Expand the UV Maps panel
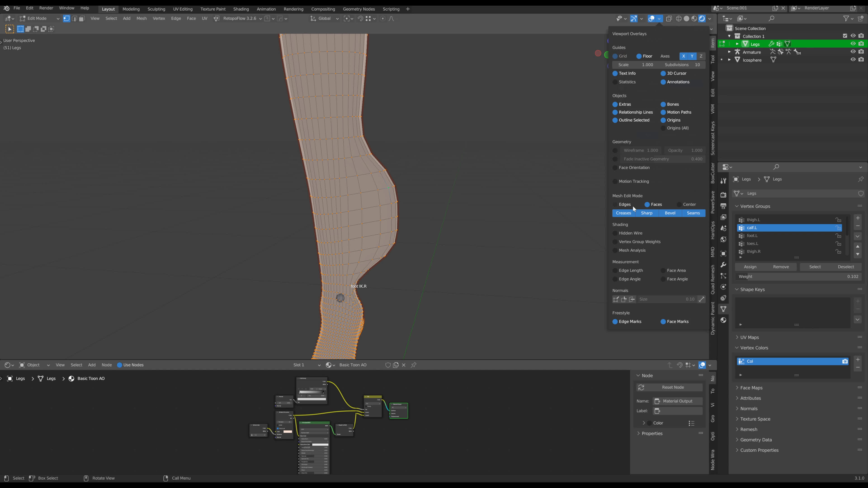 [749, 337]
